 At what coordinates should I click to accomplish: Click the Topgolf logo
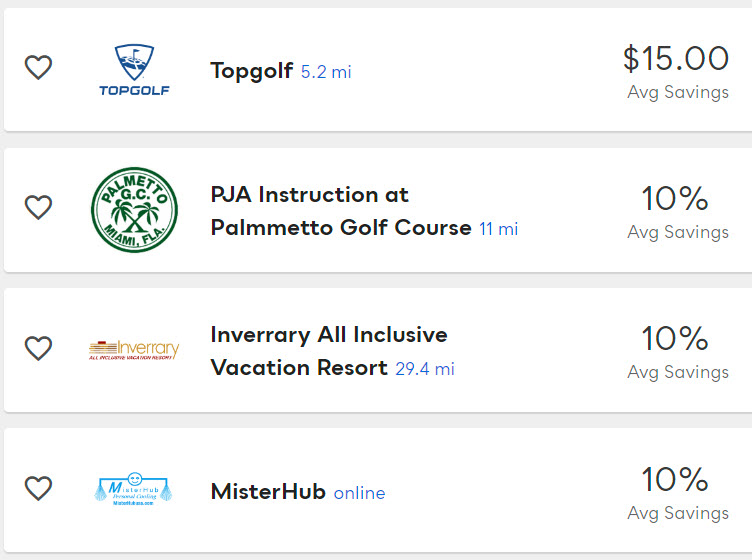click(x=134, y=70)
